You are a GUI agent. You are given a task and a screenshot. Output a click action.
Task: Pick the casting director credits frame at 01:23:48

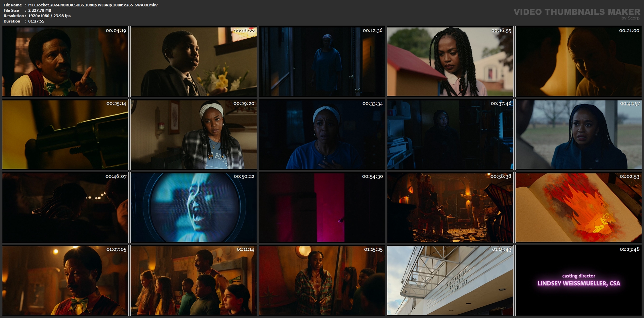[578, 280]
